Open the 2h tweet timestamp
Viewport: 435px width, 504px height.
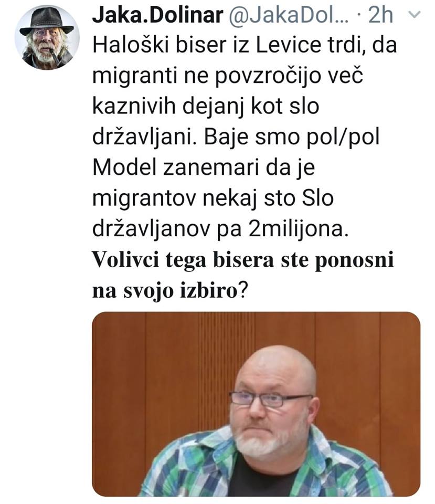[x=381, y=15]
